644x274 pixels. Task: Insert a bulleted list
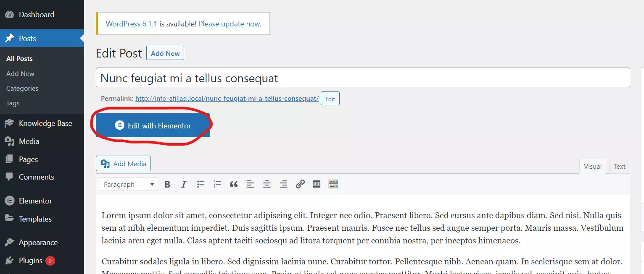coord(201,184)
